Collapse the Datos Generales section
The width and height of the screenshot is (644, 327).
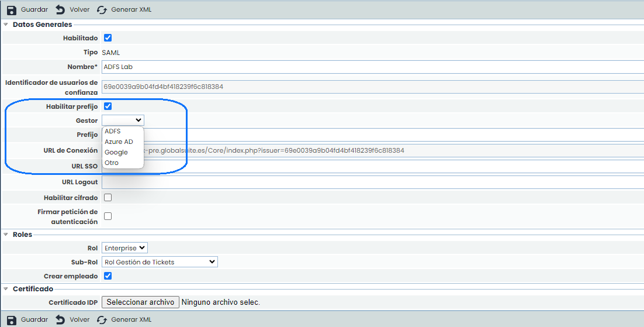(x=6, y=25)
